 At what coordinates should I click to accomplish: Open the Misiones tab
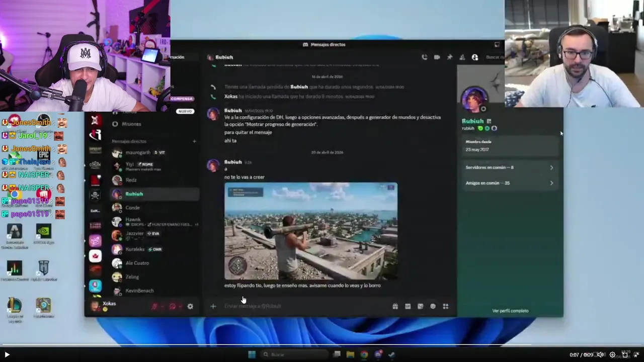(x=131, y=124)
